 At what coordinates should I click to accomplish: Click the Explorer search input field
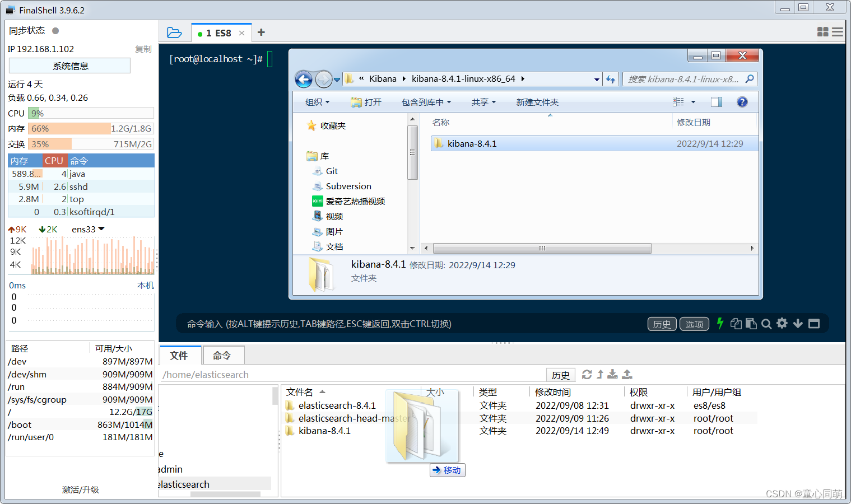(x=683, y=79)
